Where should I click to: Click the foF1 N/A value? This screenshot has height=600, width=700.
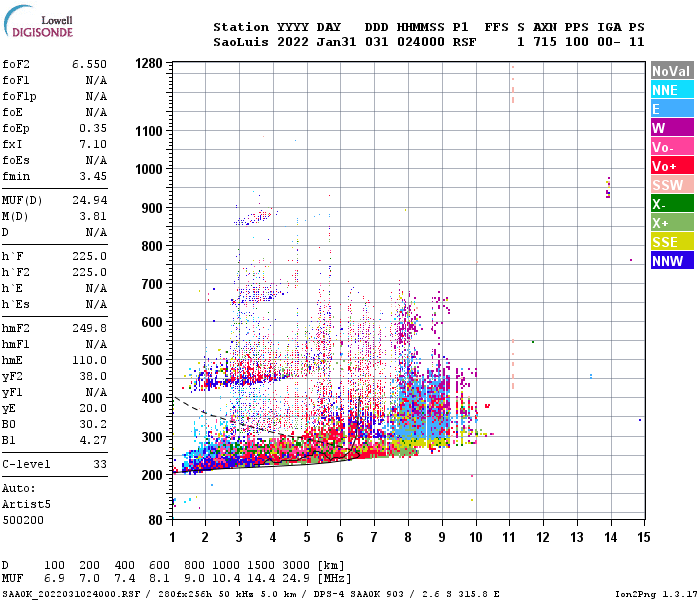(96, 80)
